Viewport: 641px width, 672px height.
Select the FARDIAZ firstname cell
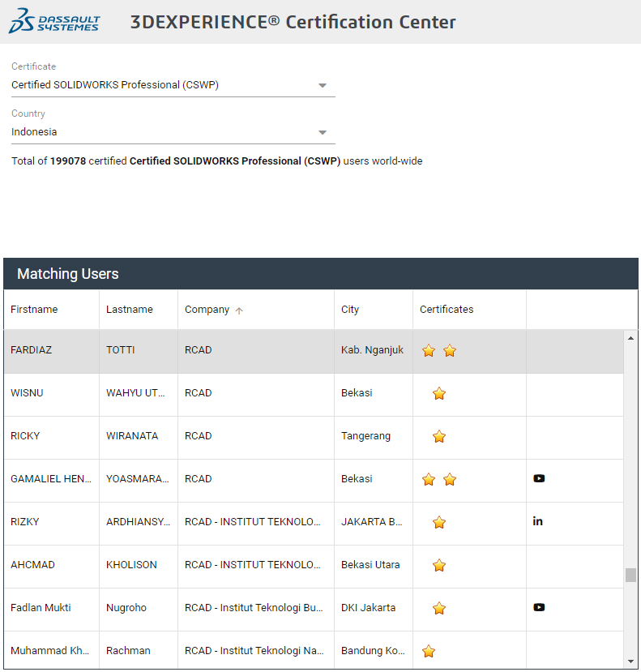pyautogui.click(x=51, y=350)
